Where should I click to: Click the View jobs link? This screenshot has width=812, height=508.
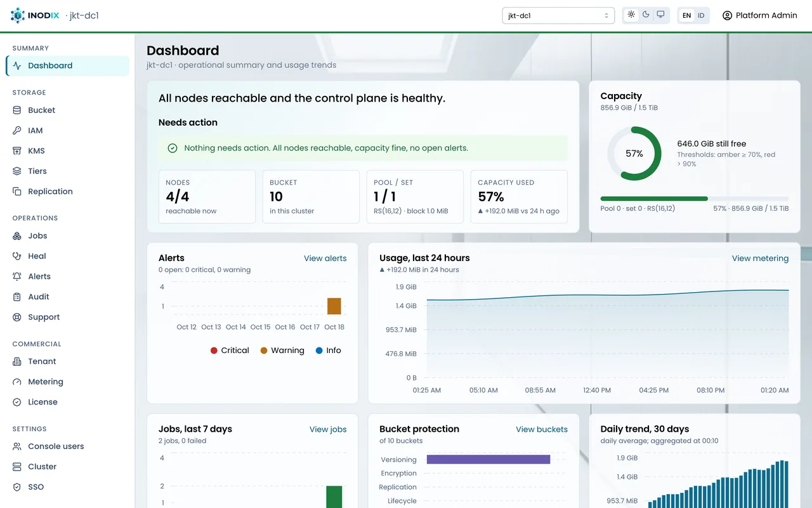click(x=328, y=429)
